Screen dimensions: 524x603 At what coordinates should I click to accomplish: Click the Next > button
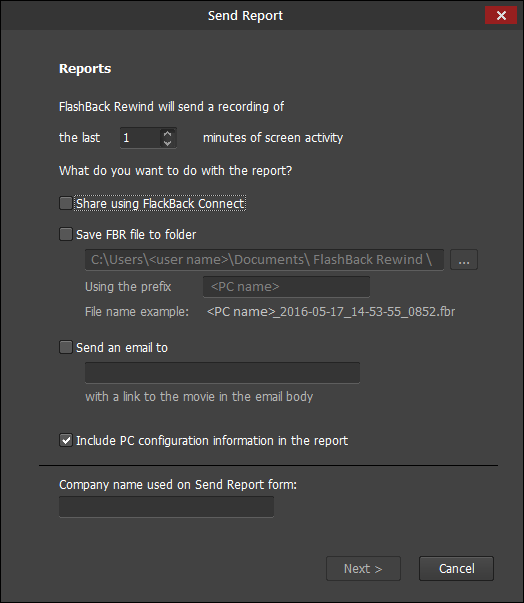[363, 568]
